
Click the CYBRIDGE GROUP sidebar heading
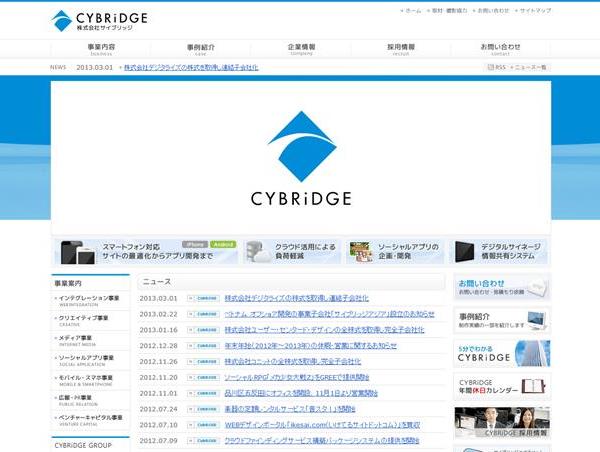click(x=83, y=445)
